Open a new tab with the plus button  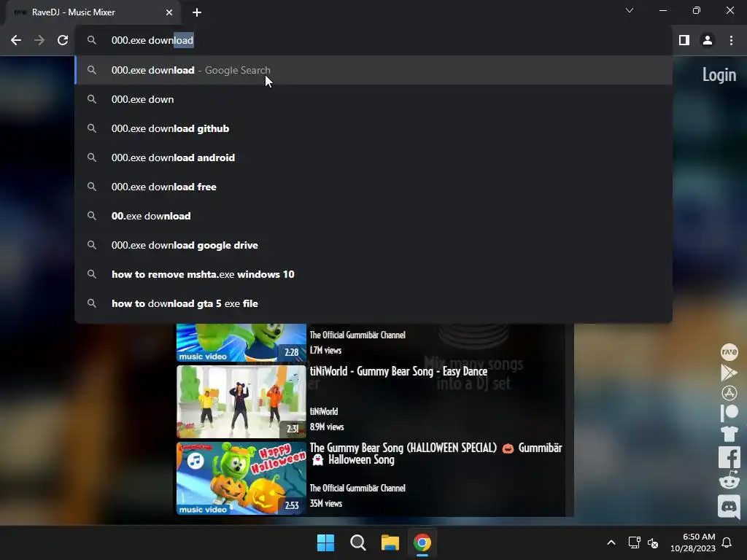click(197, 12)
